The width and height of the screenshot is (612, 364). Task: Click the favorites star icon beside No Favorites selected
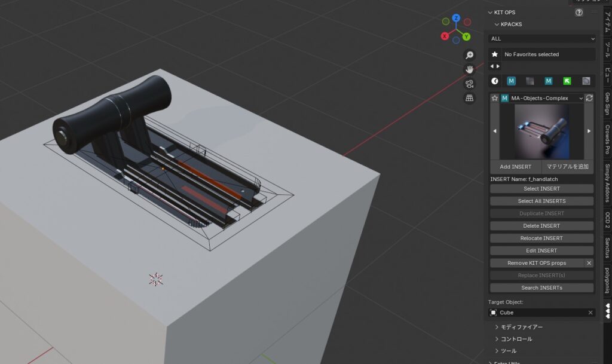494,54
